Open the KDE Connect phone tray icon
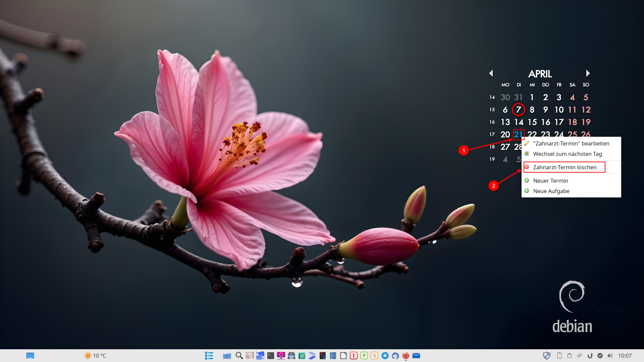Screen dimensions: 644x362 (x=559, y=356)
